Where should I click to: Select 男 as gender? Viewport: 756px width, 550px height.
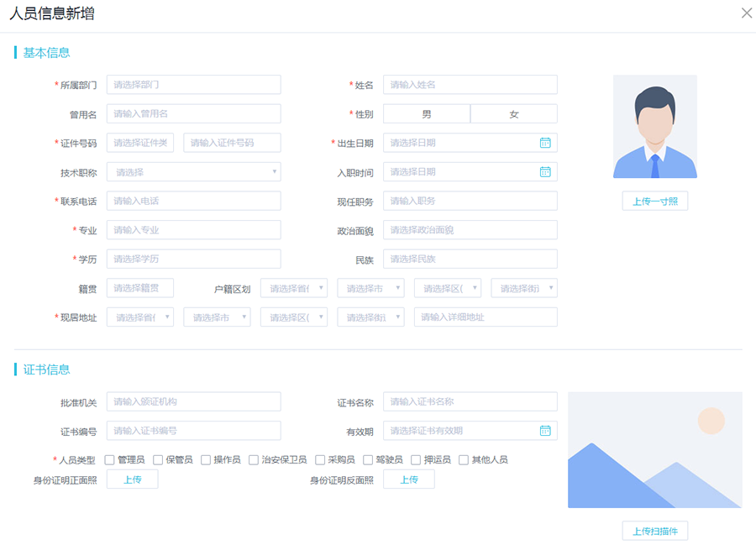[x=427, y=114]
